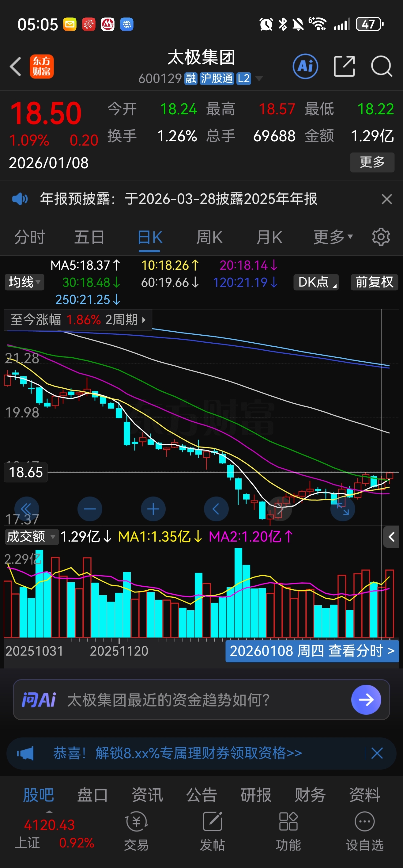Open 发帖 post icon
The image size is (403, 868).
click(213, 831)
